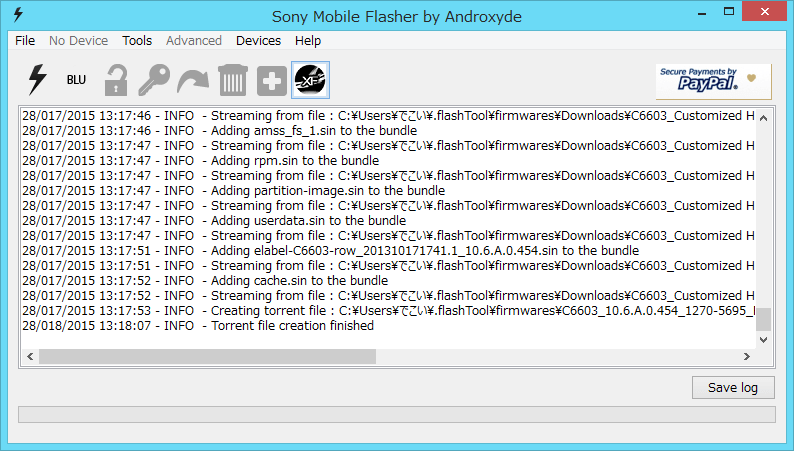Click the log's scroll left arrow
This screenshot has height=451, width=794.
pyautogui.click(x=30, y=356)
